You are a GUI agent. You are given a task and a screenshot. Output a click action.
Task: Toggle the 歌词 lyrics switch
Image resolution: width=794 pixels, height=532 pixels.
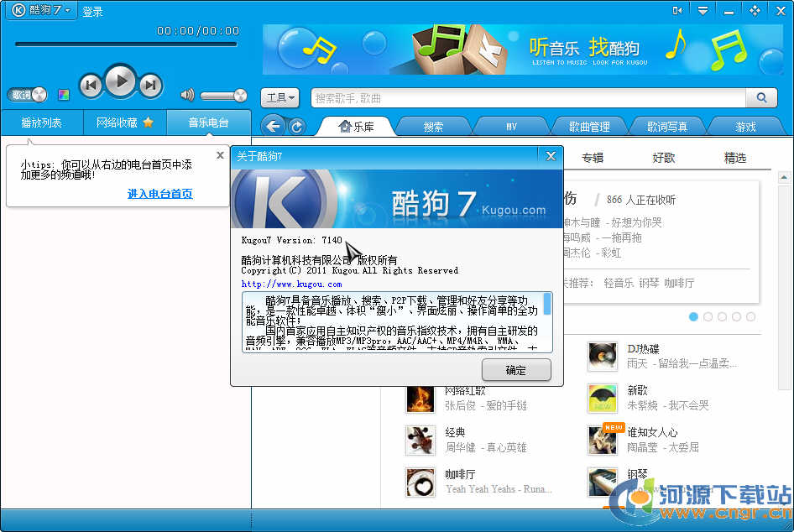28,95
